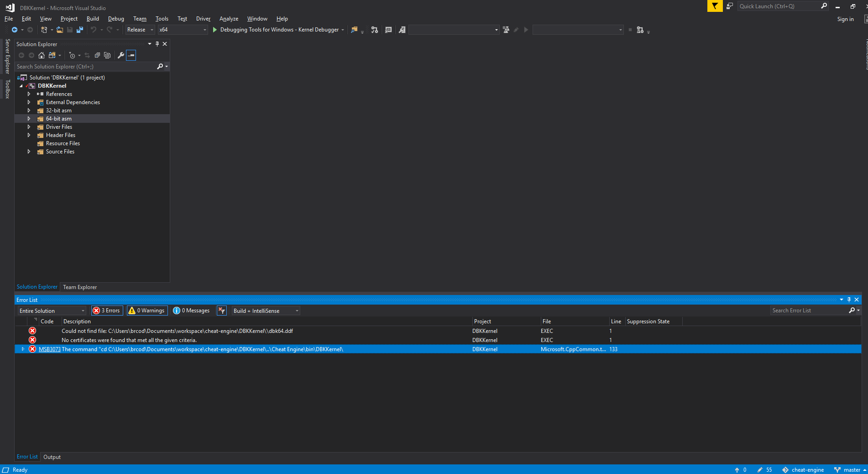The image size is (868, 474).
Task: Switch to the Output tab
Action: tap(52, 457)
